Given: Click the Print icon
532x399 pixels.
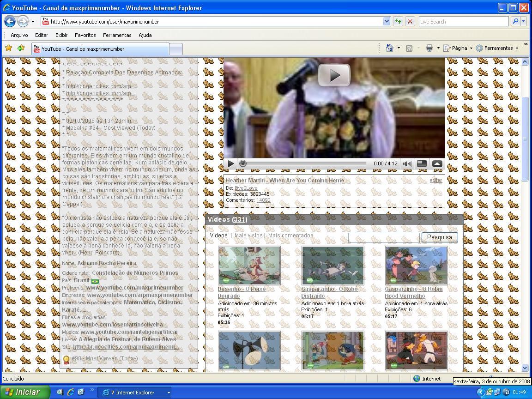Looking at the screenshot, I should pyautogui.click(x=429, y=48).
